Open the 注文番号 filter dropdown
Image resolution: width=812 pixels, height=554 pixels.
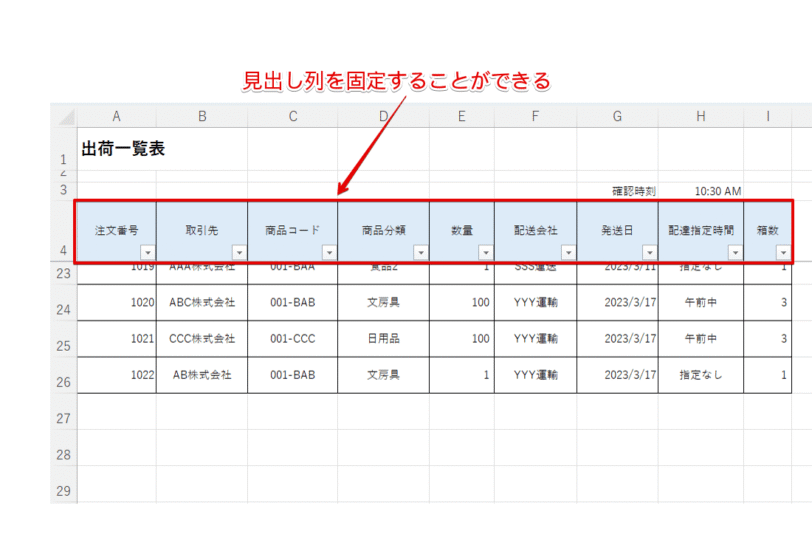tap(148, 253)
